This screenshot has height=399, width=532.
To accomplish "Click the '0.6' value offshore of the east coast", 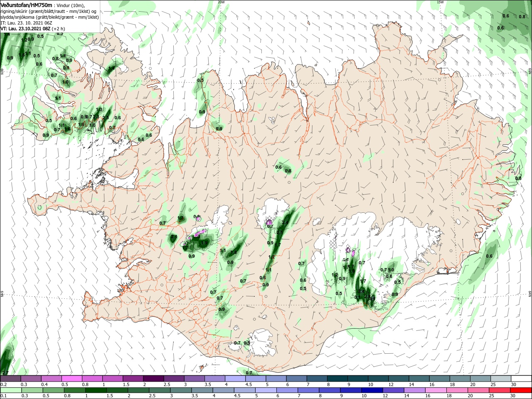I will (489, 256).
